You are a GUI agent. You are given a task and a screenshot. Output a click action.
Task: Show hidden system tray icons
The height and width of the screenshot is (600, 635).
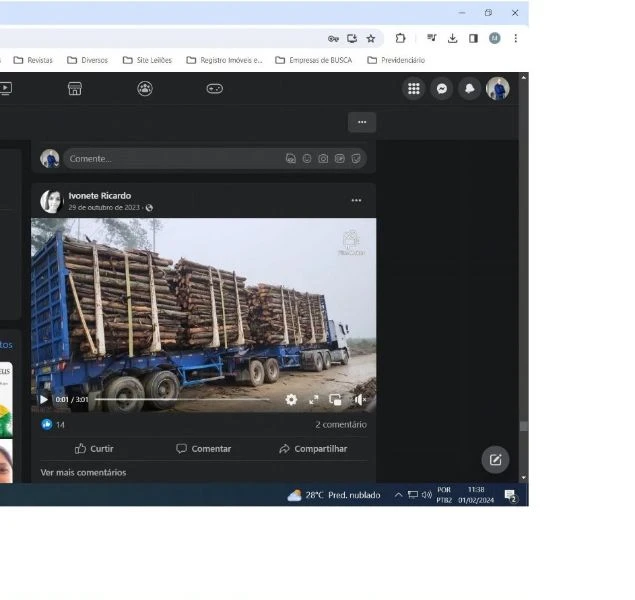pyautogui.click(x=398, y=495)
